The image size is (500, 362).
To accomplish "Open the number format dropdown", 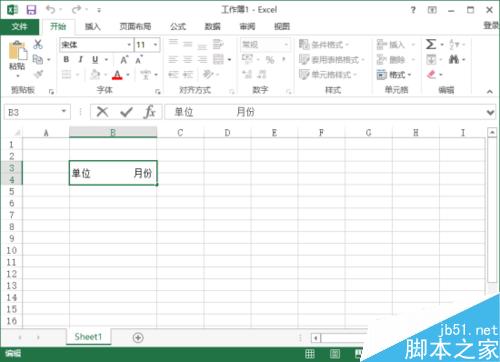I will pos(286,45).
